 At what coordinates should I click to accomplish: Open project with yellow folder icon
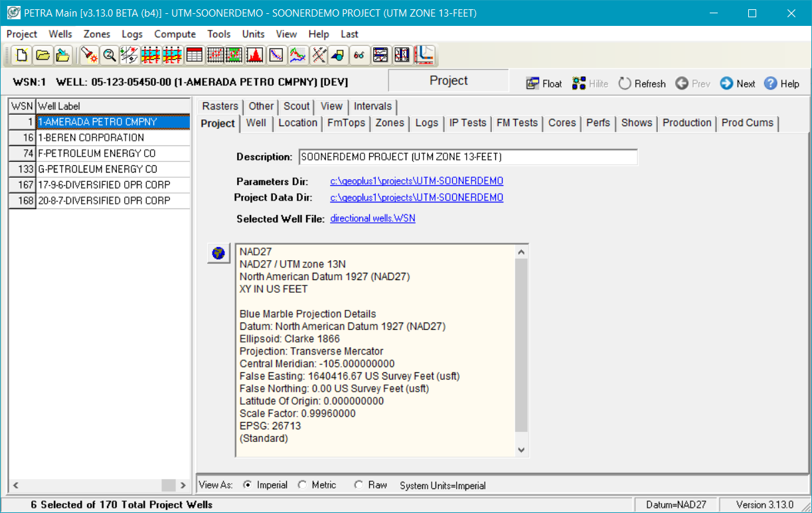[x=42, y=55]
